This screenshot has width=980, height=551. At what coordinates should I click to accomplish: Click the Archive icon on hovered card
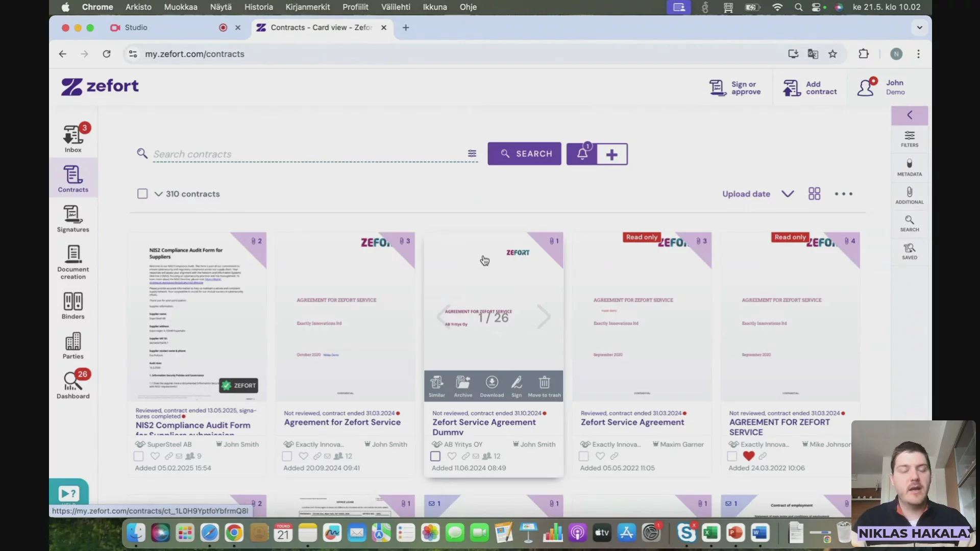click(463, 386)
